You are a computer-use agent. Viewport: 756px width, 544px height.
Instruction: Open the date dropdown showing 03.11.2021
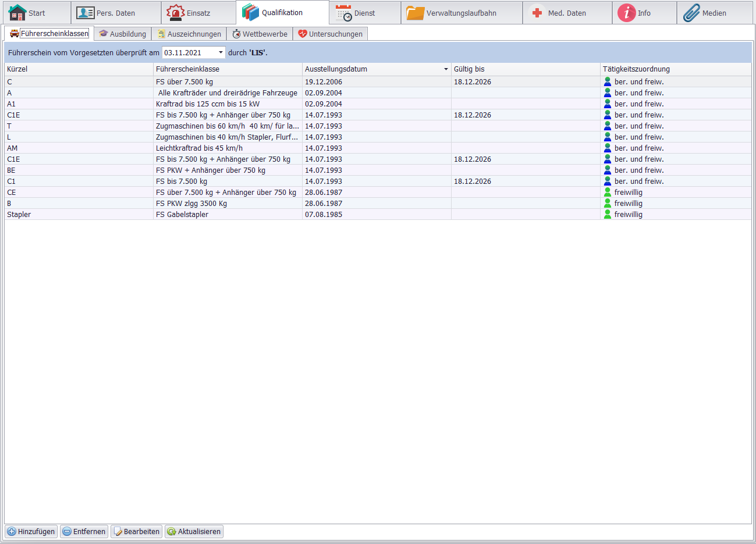click(221, 52)
